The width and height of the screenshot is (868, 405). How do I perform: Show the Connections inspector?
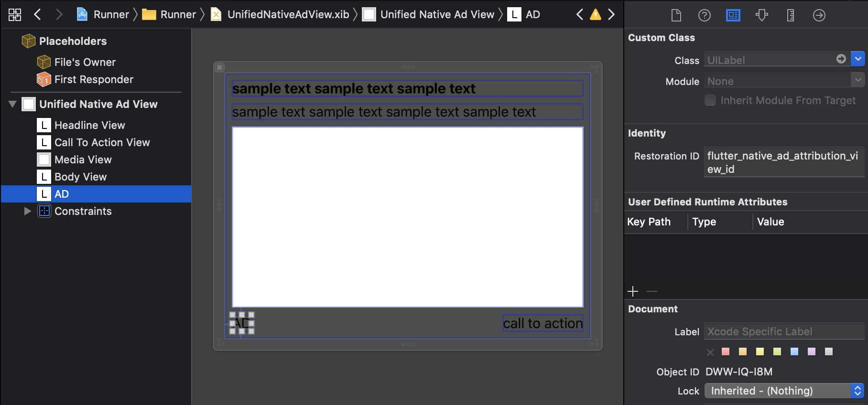[819, 15]
